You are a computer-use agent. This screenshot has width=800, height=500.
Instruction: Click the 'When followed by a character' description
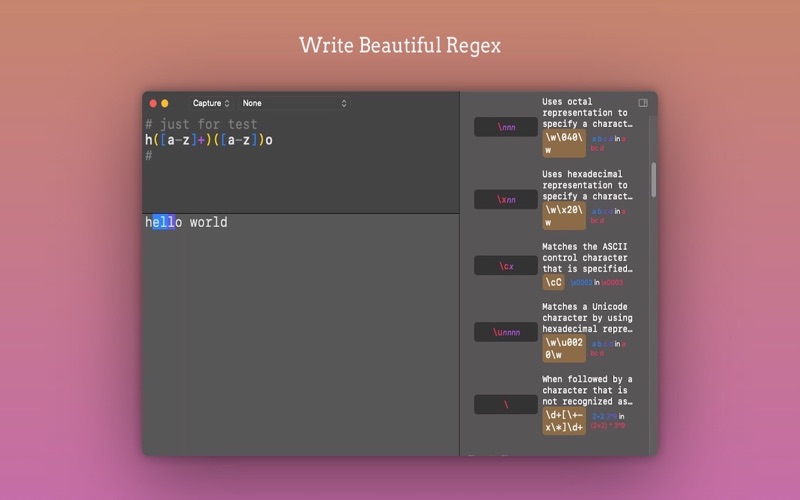[x=587, y=390]
